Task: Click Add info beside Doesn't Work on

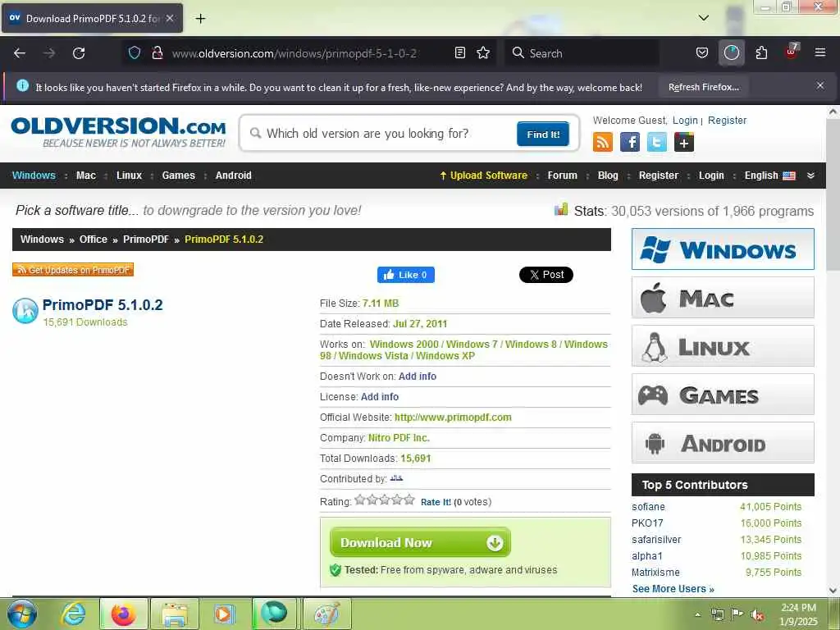Action: pyautogui.click(x=418, y=376)
